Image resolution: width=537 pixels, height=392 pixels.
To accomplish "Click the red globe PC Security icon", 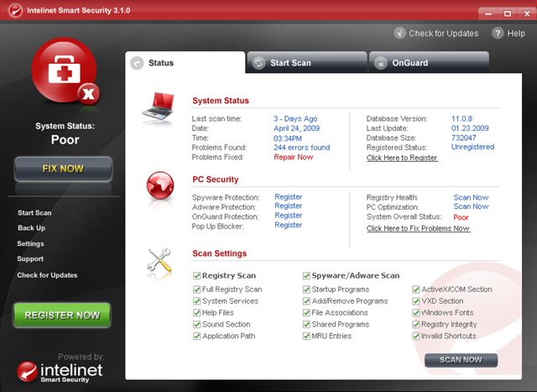I will 159,183.
